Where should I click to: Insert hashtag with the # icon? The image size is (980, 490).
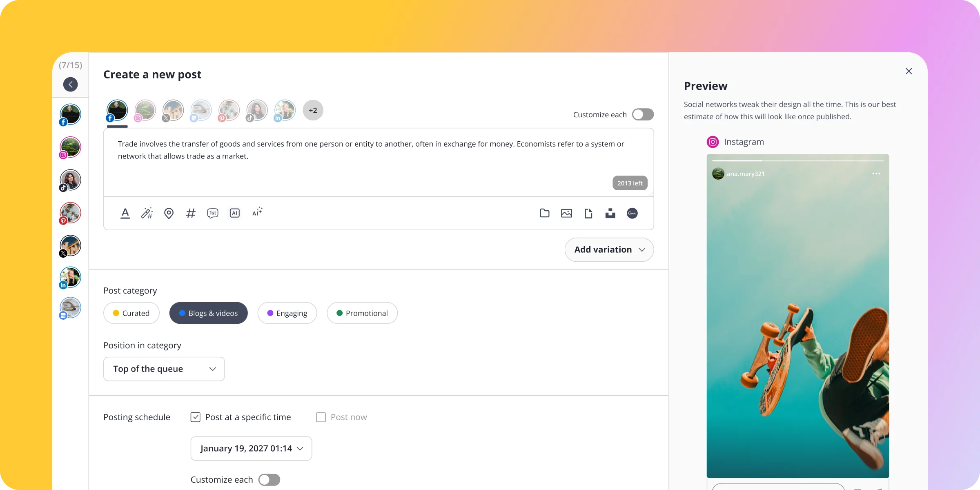[191, 213]
